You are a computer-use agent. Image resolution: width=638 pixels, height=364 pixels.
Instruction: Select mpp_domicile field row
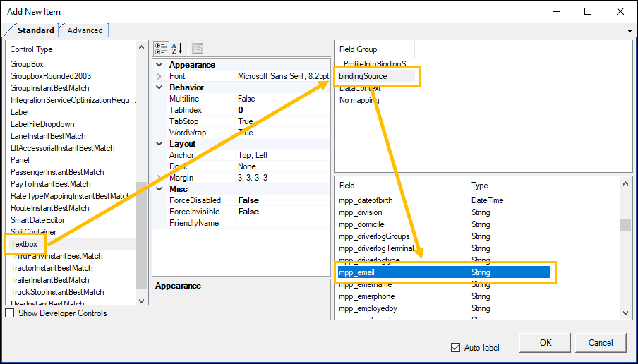[x=444, y=224]
